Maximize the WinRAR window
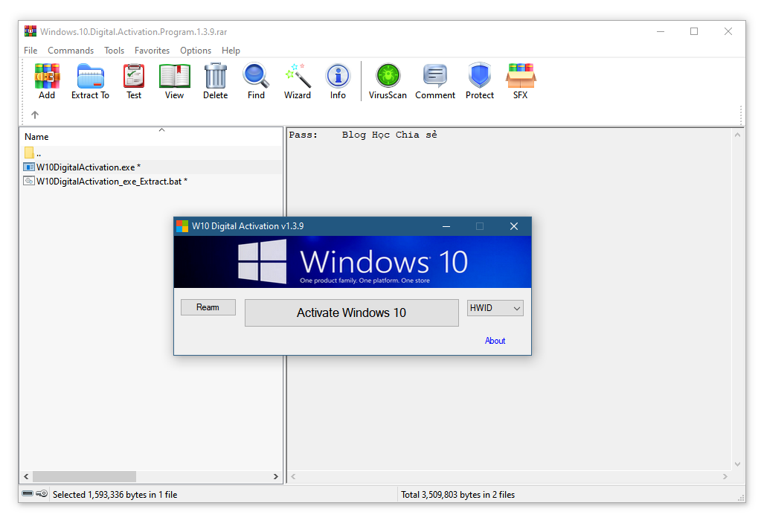761x532 pixels. (694, 31)
